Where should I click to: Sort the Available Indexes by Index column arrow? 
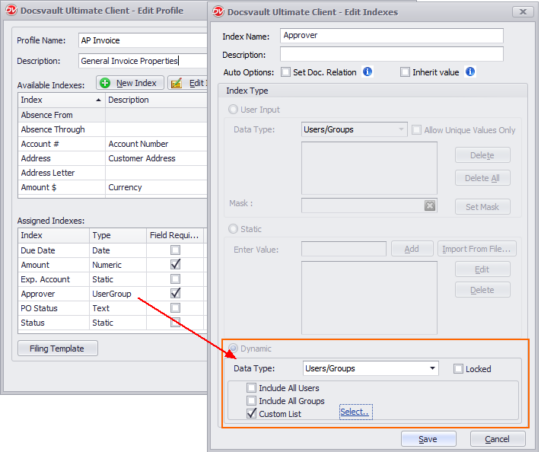coord(99,100)
